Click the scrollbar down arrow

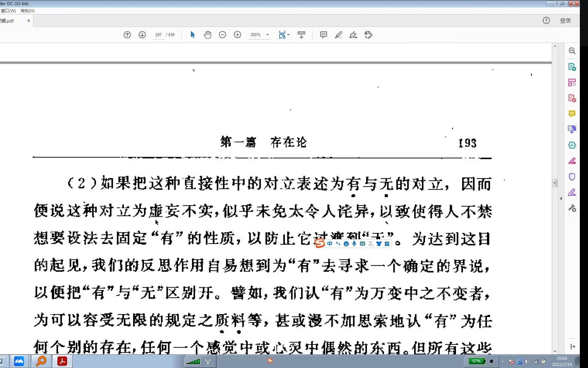click(555, 351)
